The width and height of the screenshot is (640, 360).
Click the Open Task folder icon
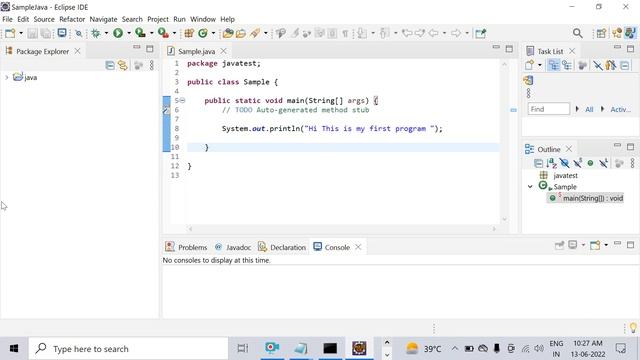pyautogui.click(x=241, y=33)
